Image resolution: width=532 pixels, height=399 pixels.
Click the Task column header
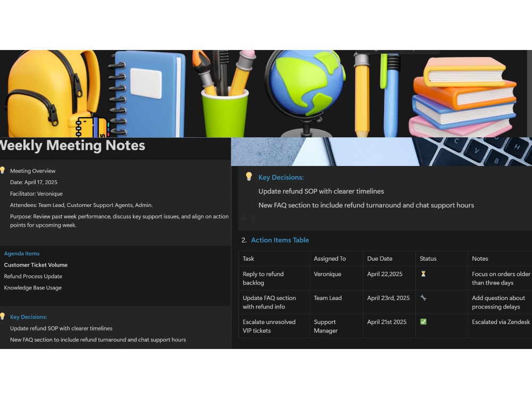pos(274,259)
